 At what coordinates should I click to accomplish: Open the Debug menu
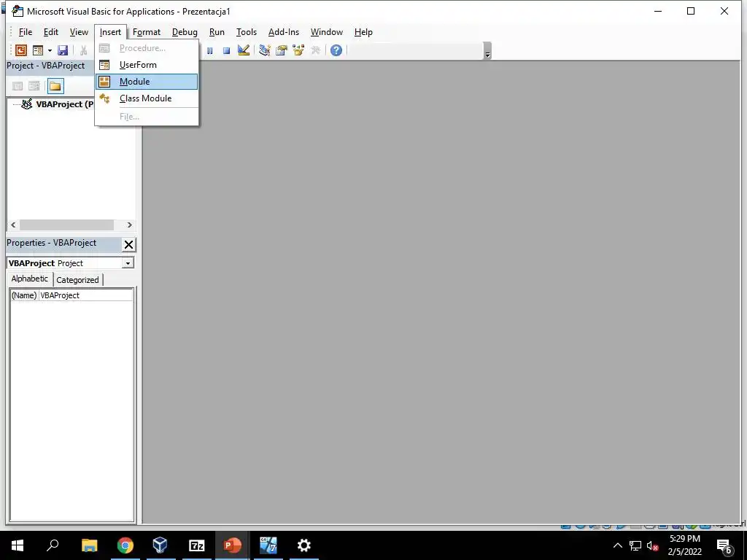tap(185, 32)
